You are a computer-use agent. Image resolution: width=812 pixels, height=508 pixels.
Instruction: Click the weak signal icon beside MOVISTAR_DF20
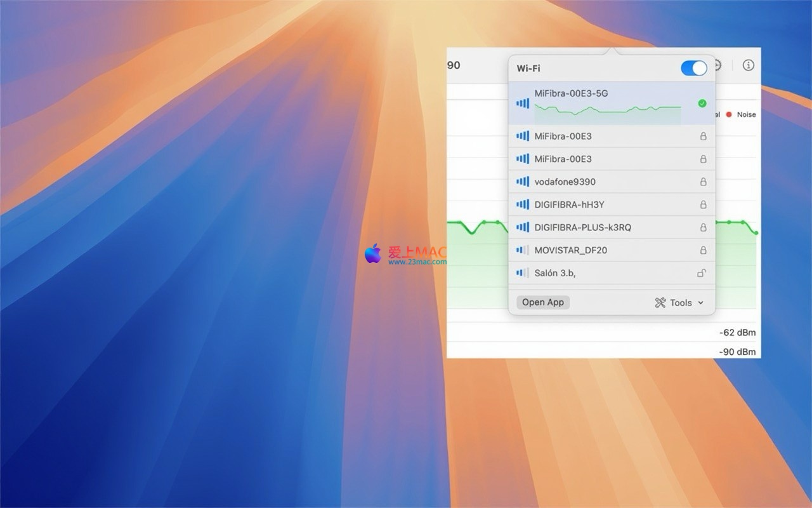coord(523,250)
